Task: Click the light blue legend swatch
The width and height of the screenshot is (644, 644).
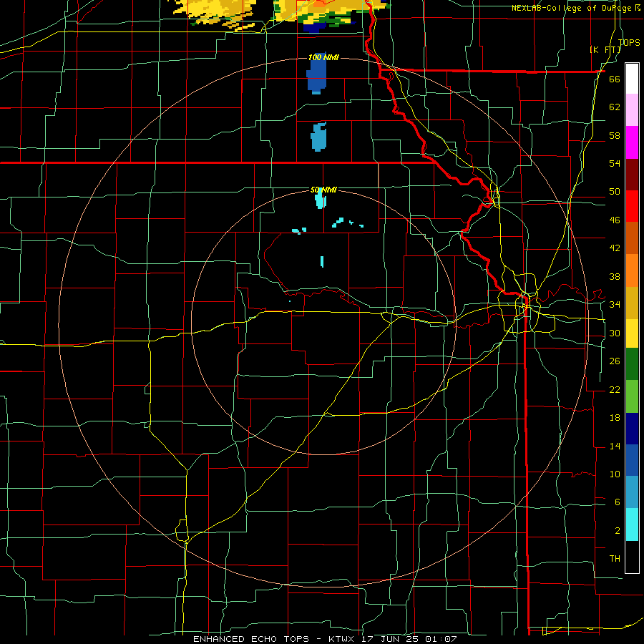Action: click(632, 492)
